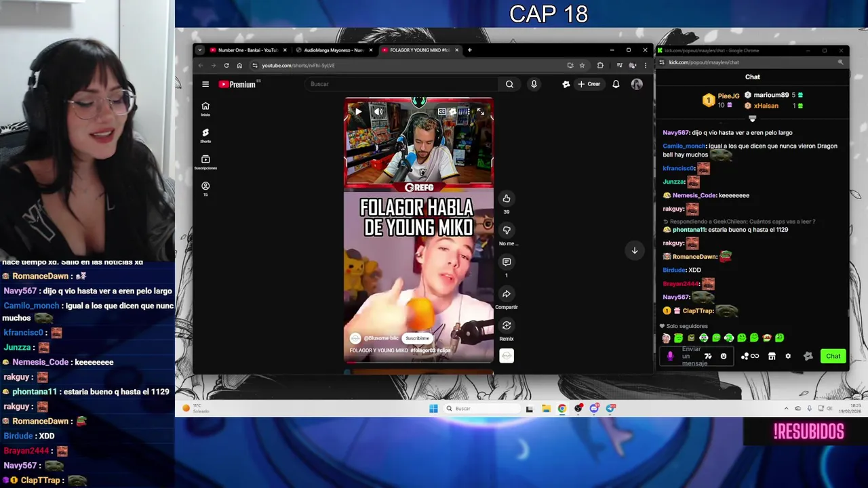Click the sparkle icon left of Crear
Screen dimensions: 868x488
(x=566, y=84)
